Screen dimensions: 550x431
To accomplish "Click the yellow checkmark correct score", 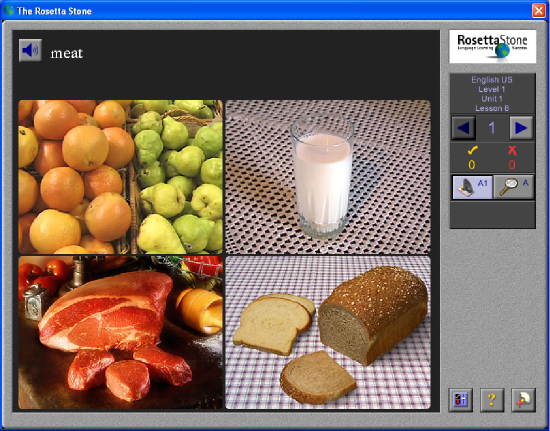I will coord(472,158).
